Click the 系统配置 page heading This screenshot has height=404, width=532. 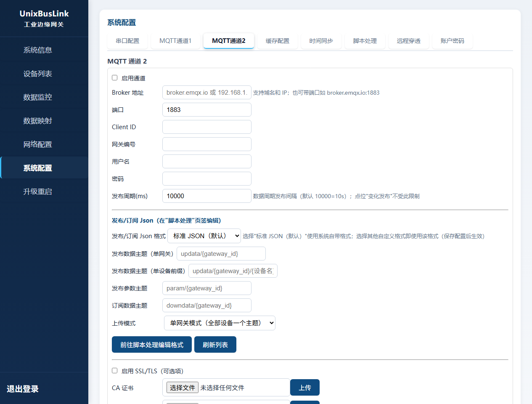coord(122,23)
